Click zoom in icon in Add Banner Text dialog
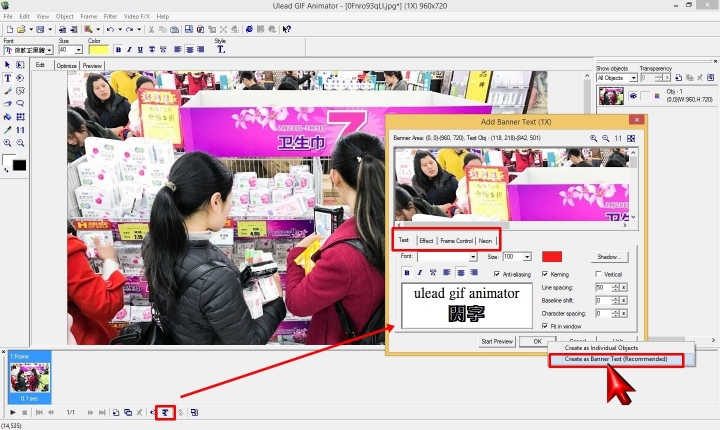This screenshot has height=430, width=720. [594, 138]
